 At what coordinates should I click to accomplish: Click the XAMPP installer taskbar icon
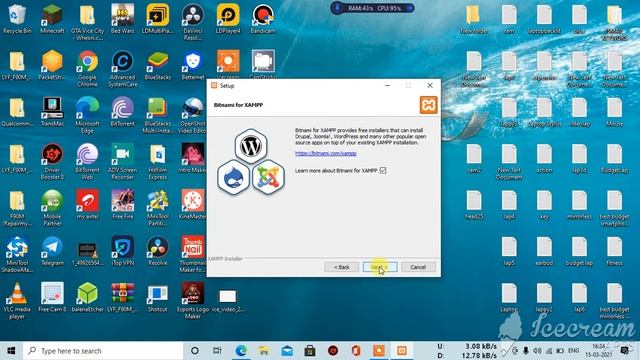tap(402, 351)
